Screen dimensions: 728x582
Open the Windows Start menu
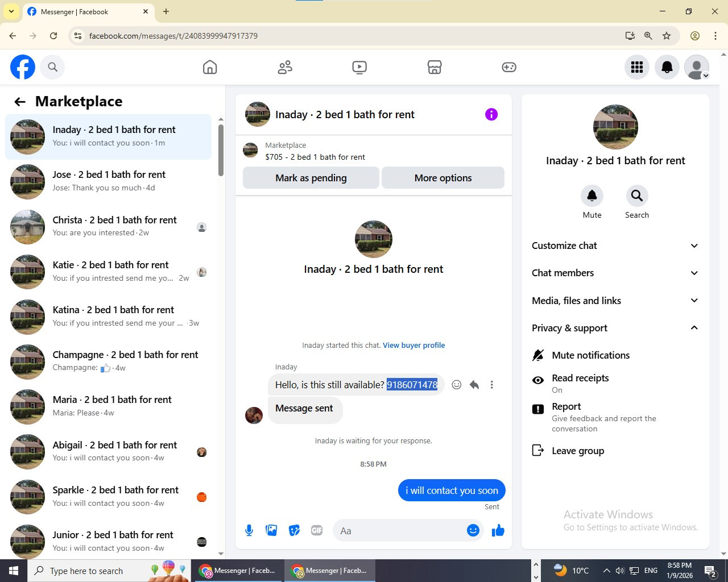click(14, 571)
